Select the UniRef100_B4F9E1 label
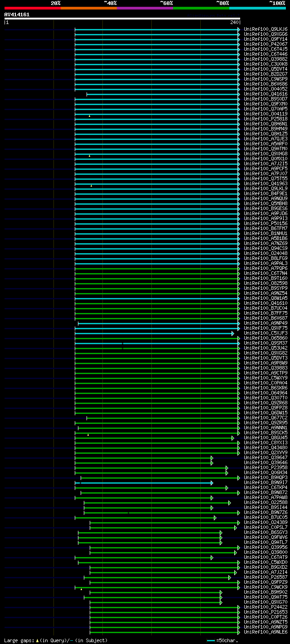Screen dimensions: 290x644 click(x=266, y=193)
